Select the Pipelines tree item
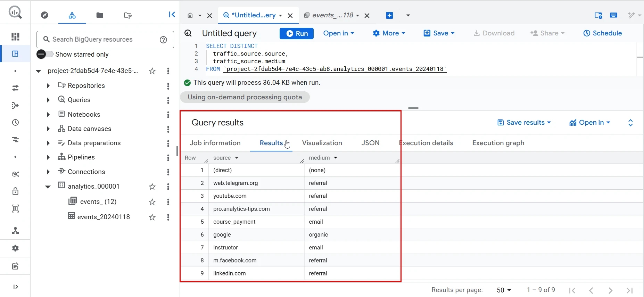The width and height of the screenshot is (644, 297). tap(81, 157)
